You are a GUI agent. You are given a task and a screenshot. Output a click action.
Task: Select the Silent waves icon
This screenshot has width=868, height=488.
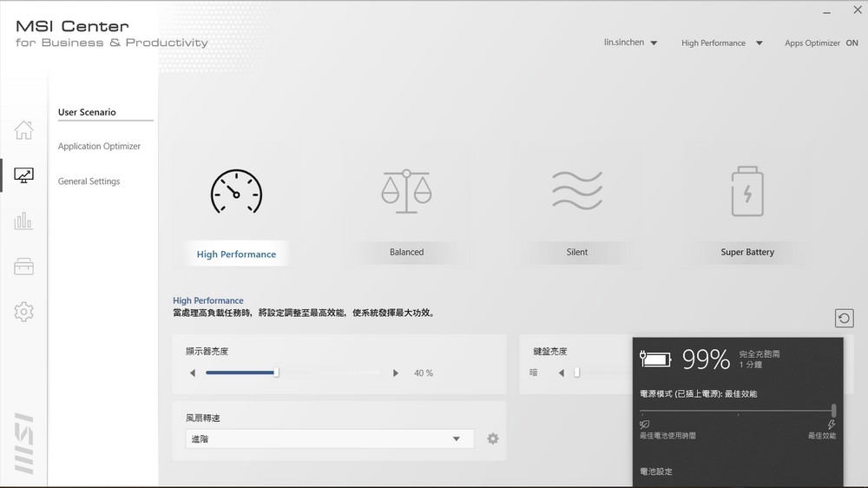(577, 190)
